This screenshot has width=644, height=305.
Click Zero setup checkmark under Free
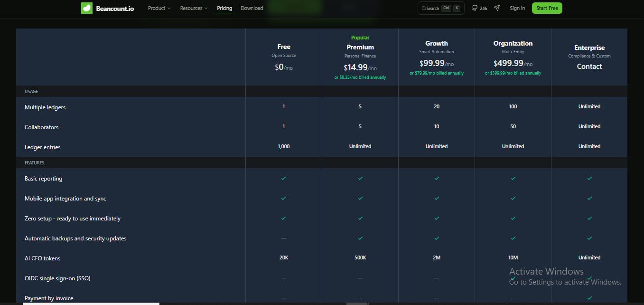click(284, 219)
